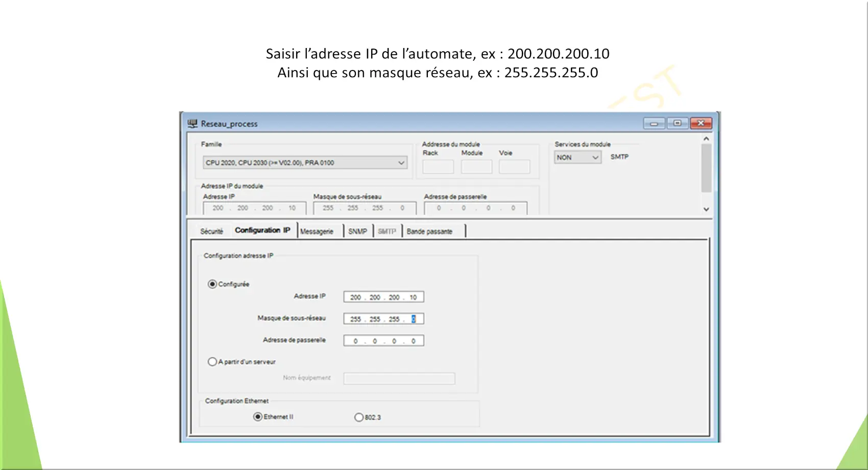Switch to the Bande passante tab
This screenshot has height=470, width=868.
coord(429,231)
